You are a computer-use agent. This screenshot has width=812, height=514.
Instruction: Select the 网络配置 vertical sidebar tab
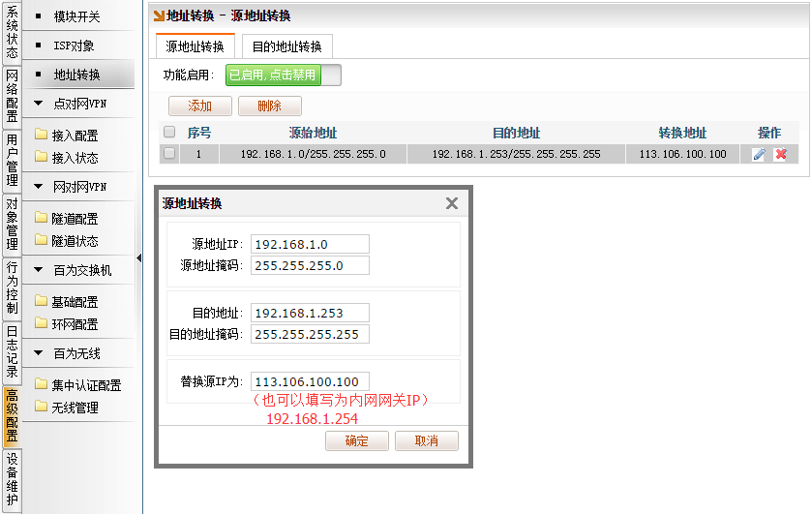12,97
